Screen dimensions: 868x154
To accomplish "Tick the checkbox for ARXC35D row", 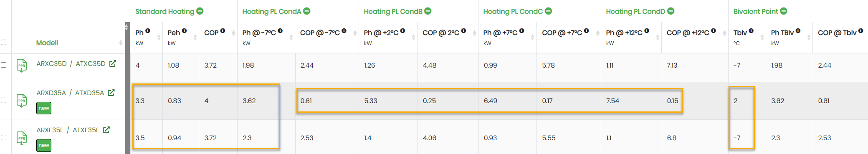I will pyautogui.click(x=4, y=65).
